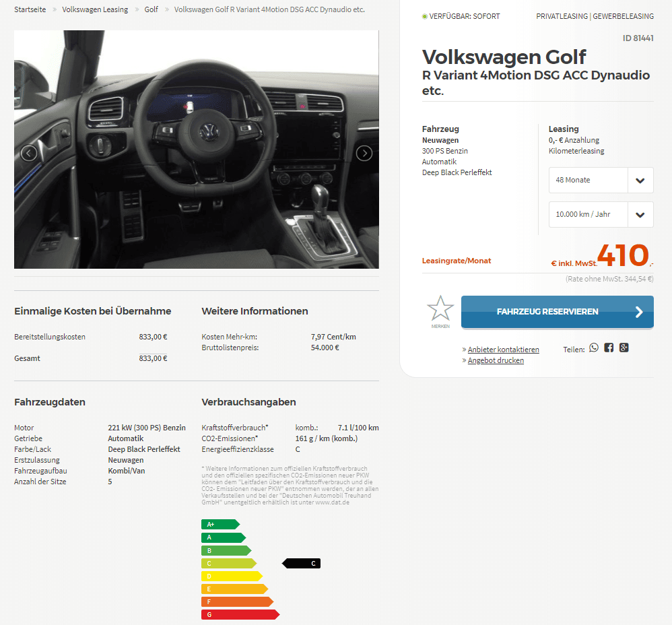
Task: Click the Fahrzeug reservieren button
Action: click(557, 312)
